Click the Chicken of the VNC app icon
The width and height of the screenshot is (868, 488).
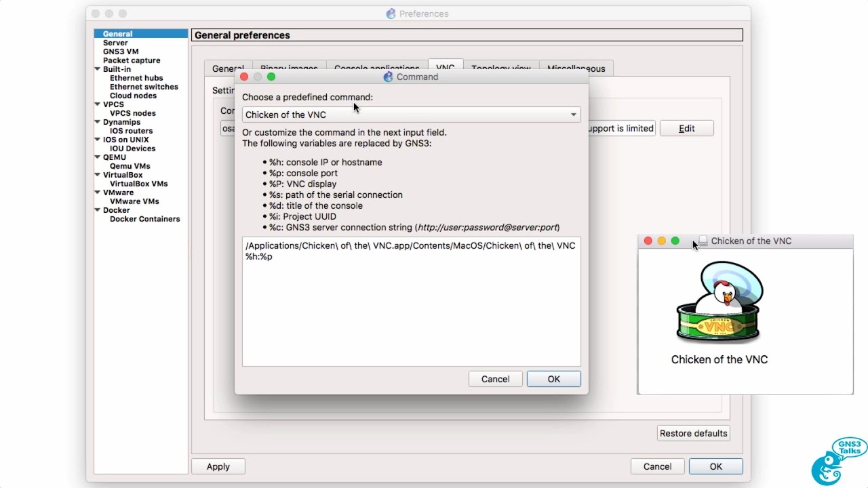pyautogui.click(x=719, y=303)
